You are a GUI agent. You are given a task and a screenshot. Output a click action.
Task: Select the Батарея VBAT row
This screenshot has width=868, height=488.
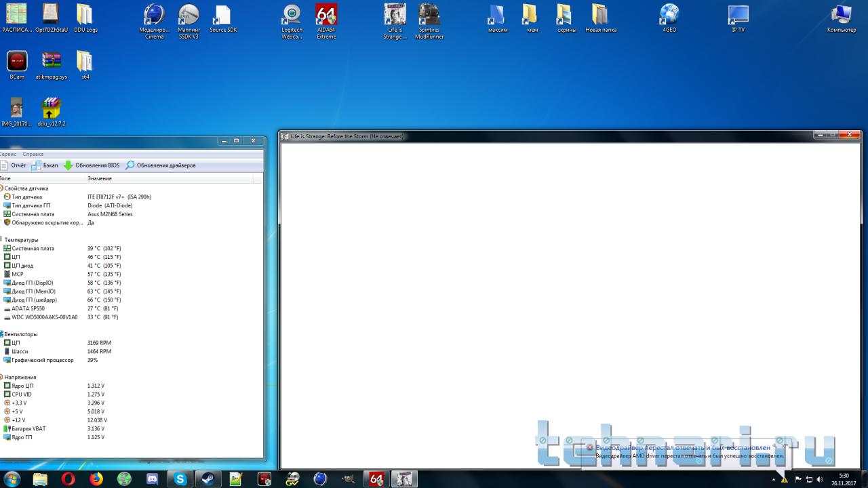[132, 428]
